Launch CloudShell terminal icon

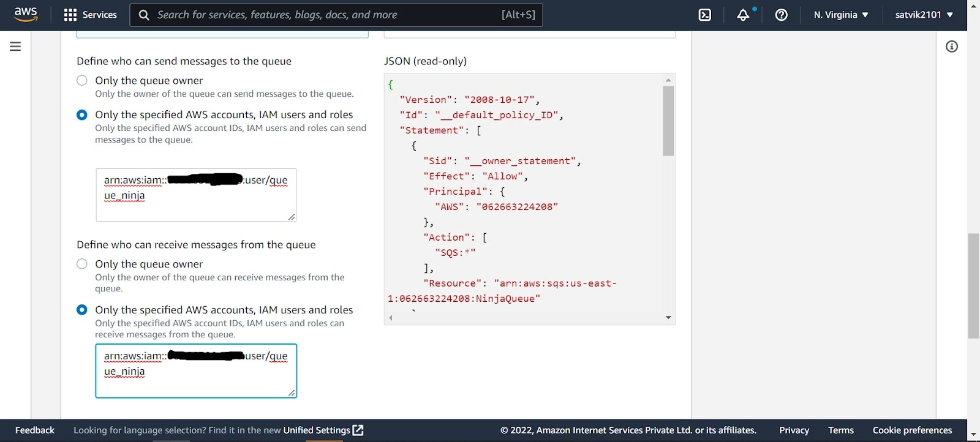pos(705,15)
